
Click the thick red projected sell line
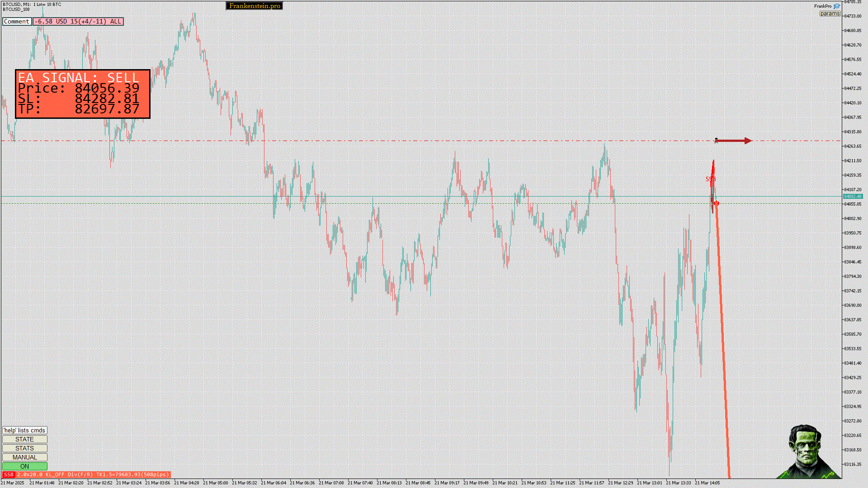[x=722, y=339]
